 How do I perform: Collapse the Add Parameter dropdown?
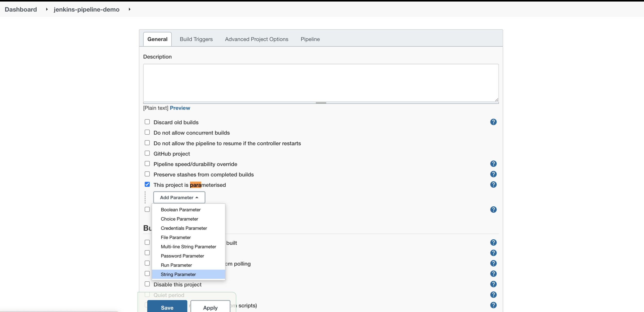click(179, 197)
